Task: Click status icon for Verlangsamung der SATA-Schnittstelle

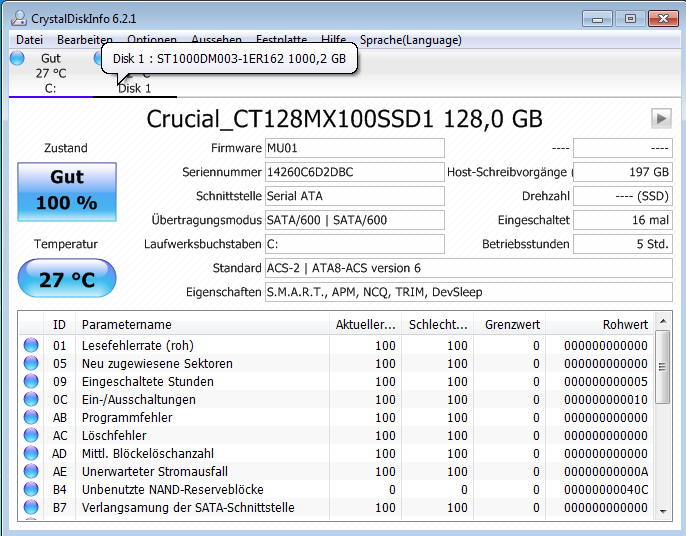Action: pos(31,507)
